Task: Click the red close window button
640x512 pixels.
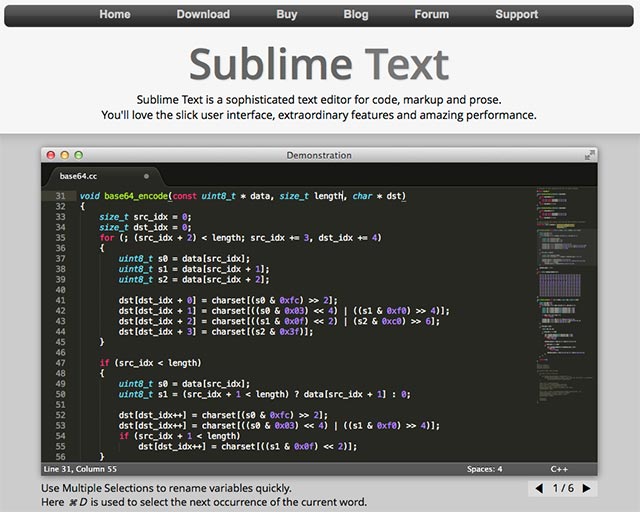Action: click(x=51, y=155)
